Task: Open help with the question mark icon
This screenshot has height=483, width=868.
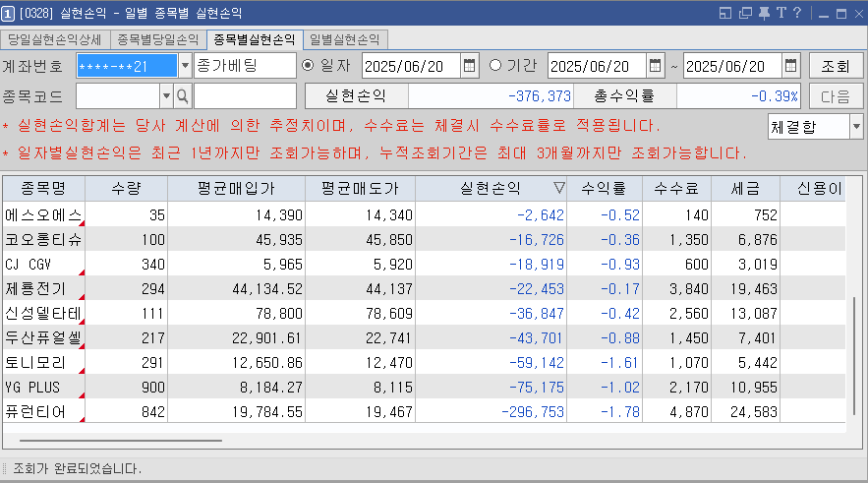Action: tap(797, 13)
